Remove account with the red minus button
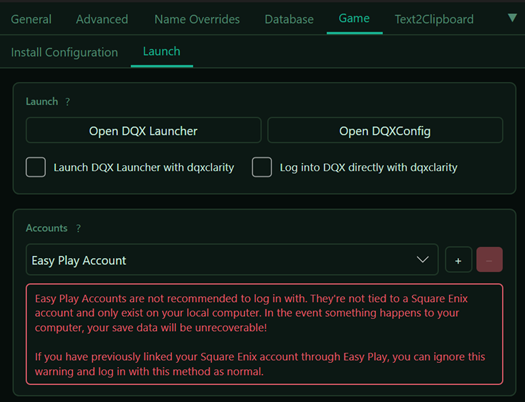Screen dimensions: 525x402 pyautogui.click(x=490, y=260)
